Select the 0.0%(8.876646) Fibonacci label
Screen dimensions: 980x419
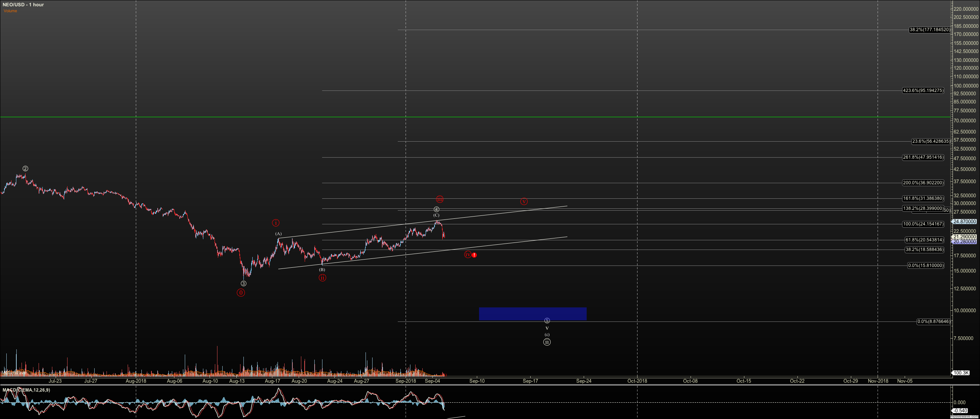(x=933, y=321)
